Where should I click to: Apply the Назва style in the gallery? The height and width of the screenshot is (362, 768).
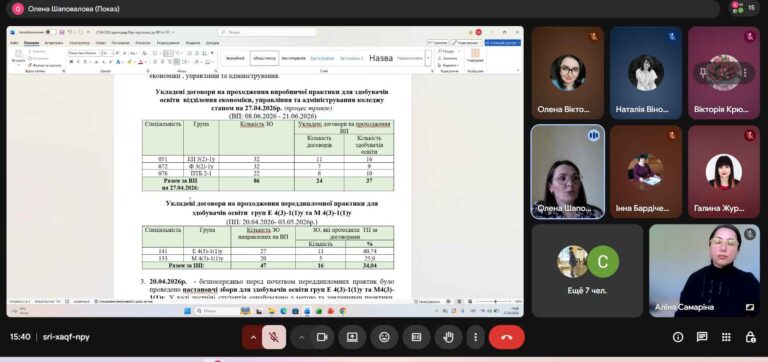381,58
